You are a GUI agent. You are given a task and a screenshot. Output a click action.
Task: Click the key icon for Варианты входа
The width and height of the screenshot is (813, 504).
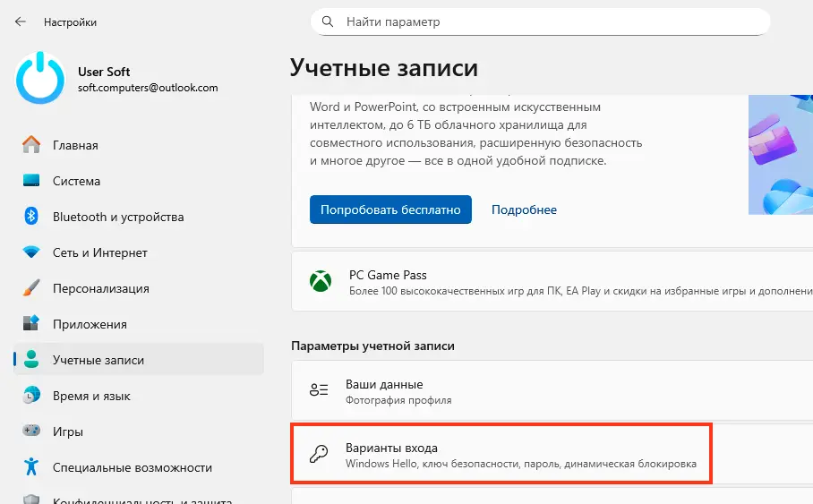tap(319, 455)
